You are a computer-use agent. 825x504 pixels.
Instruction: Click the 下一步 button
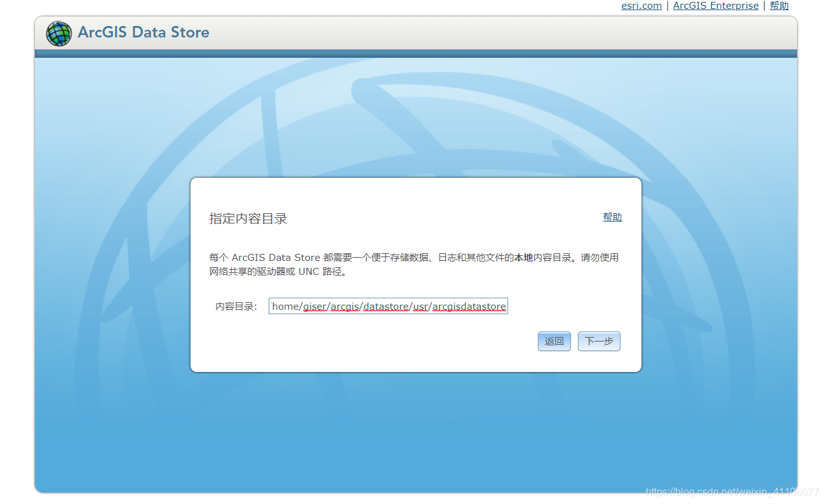click(599, 342)
